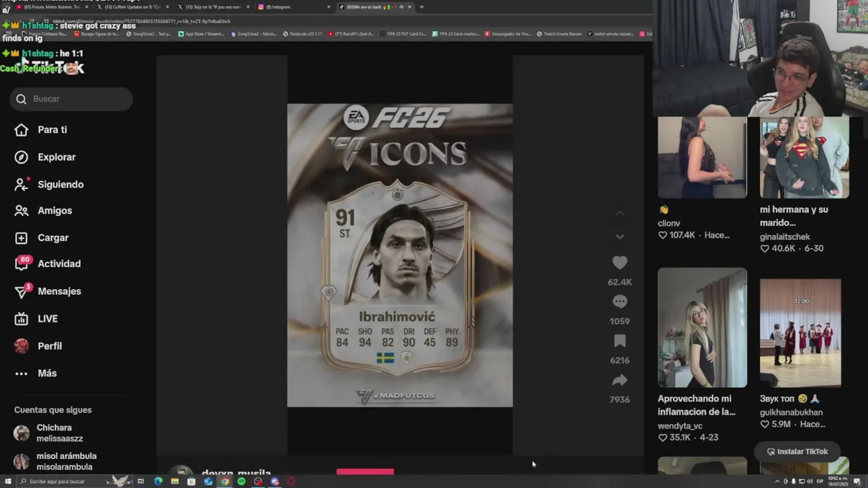Open a new browser tab with plus

421,7
